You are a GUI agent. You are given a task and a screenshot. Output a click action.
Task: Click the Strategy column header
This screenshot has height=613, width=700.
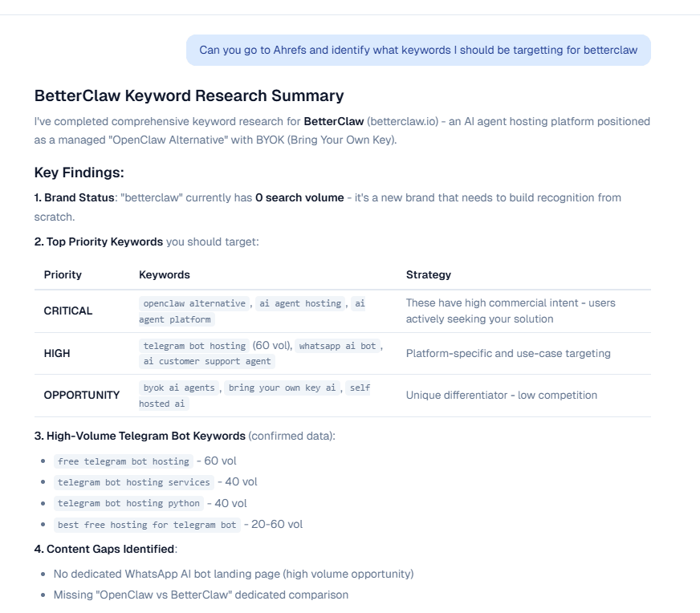tap(428, 274)
